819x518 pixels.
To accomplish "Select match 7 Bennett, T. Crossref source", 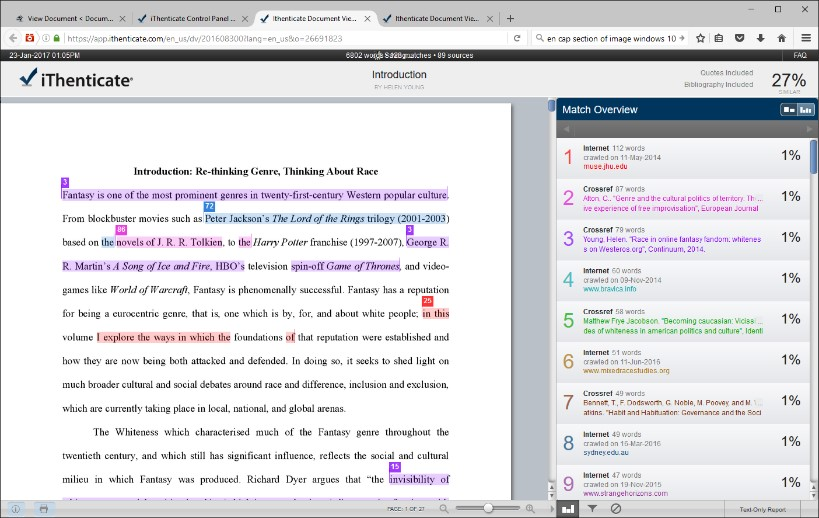I will [x=684, y=403].
